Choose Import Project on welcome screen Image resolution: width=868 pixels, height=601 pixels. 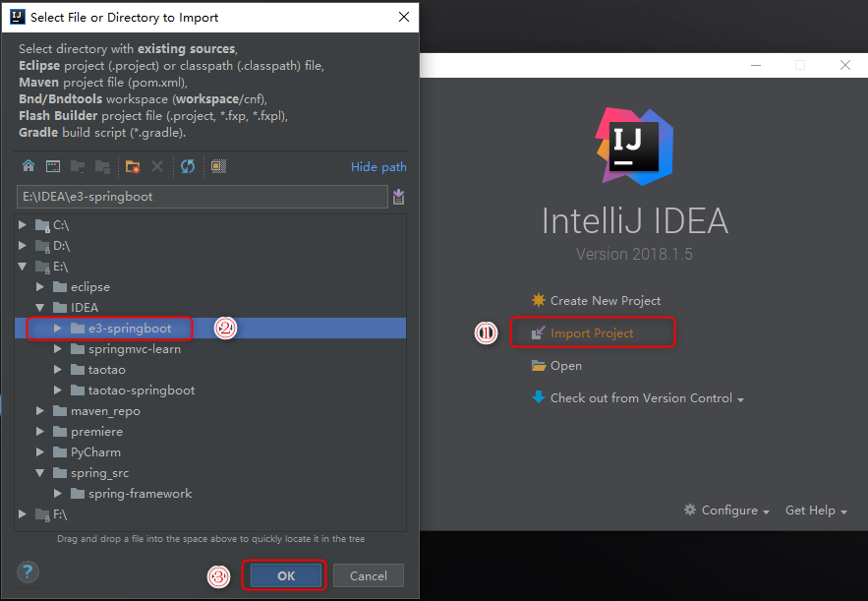click(591, 333)
